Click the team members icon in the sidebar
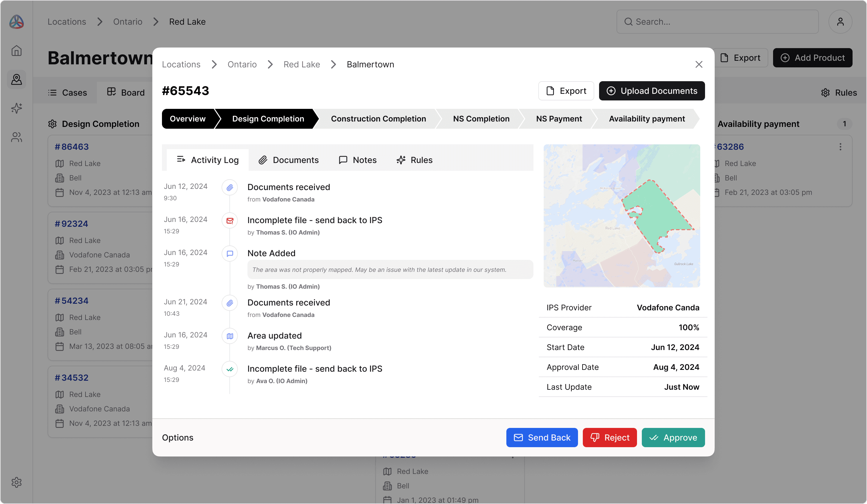This screenshot has height=504, width=867. point(16,137)
